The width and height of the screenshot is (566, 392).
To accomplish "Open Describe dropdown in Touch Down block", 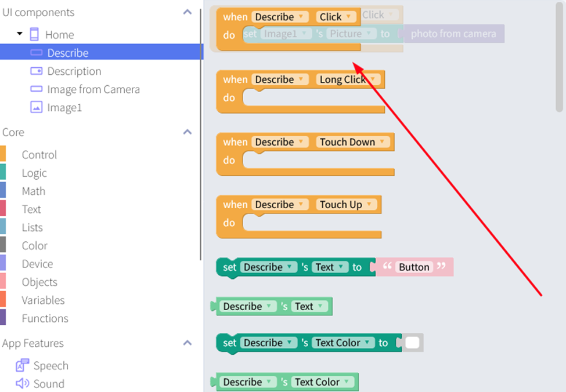I will pos(280,141).
